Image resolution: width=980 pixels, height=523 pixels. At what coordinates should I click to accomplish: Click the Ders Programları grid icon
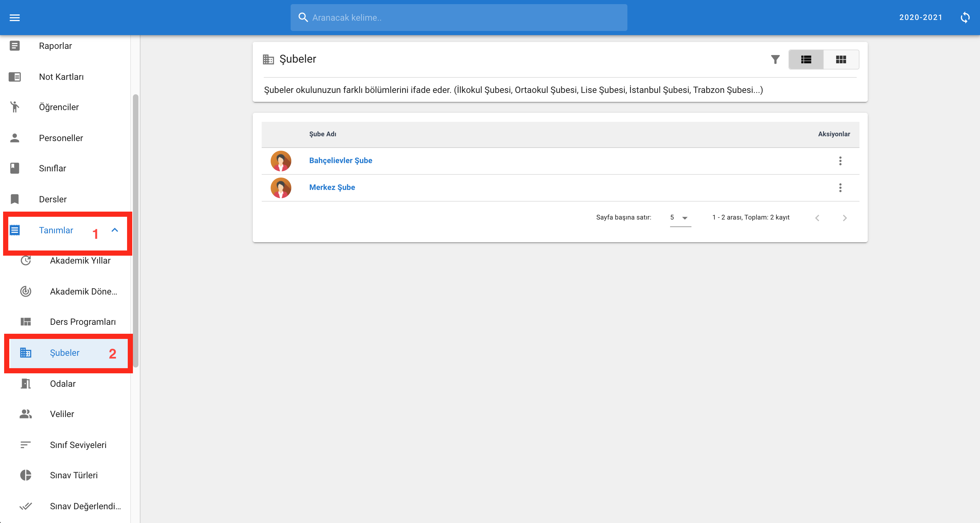point(25,322)
